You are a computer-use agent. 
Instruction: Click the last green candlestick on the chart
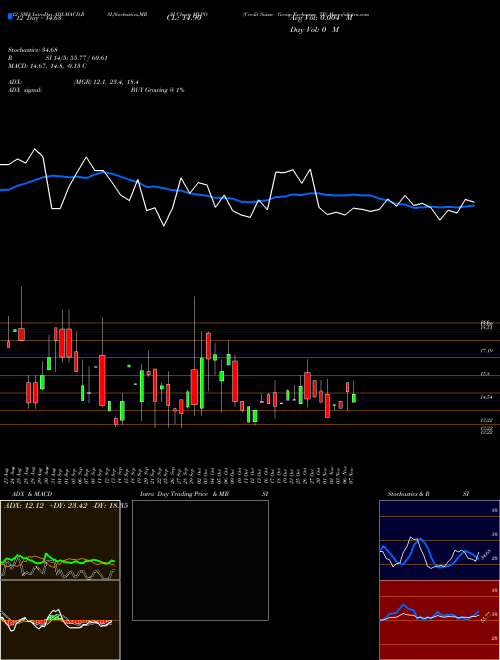point(354,398)
